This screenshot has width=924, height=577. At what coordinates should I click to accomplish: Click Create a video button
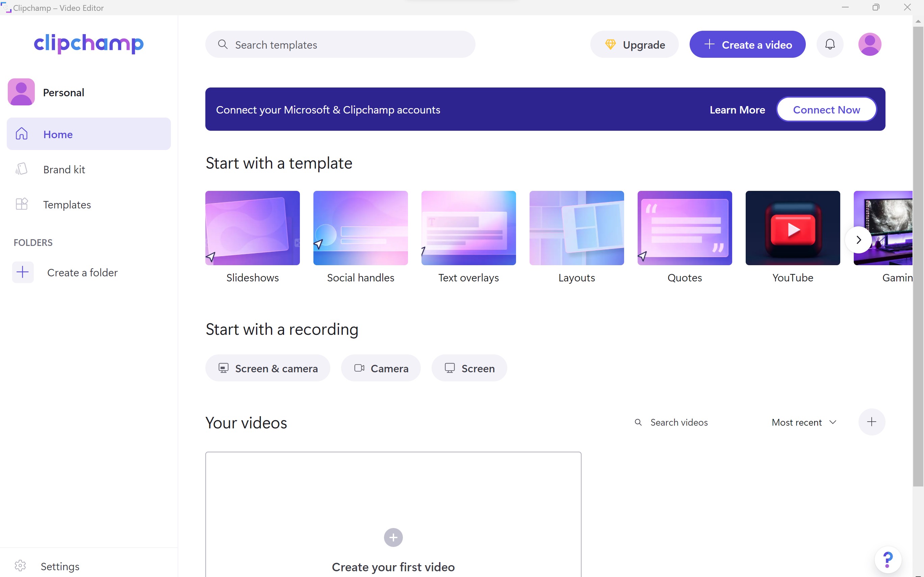click(x=747, y=44)
